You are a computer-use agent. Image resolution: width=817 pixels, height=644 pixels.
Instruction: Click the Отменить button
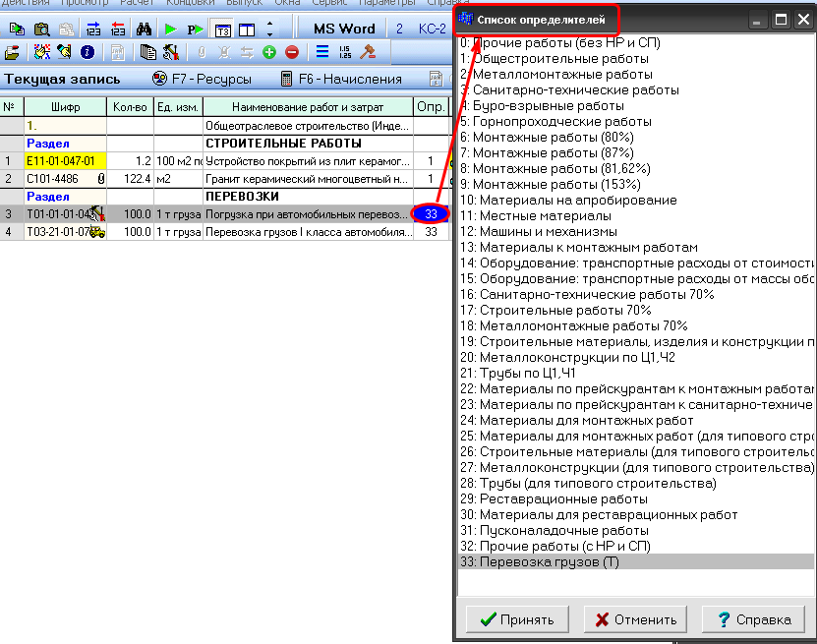point(635,619)
